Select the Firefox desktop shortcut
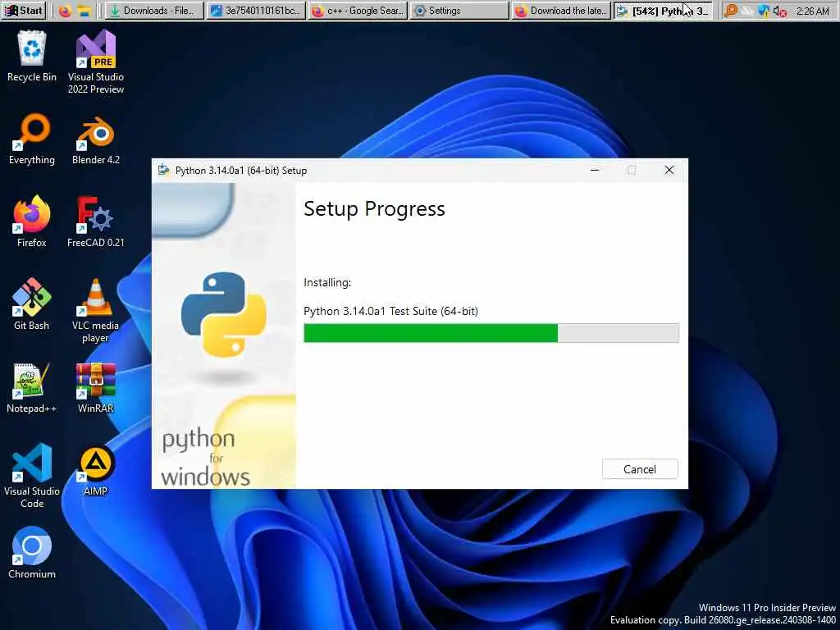840x630 pixels. click(x=32, y=221)
